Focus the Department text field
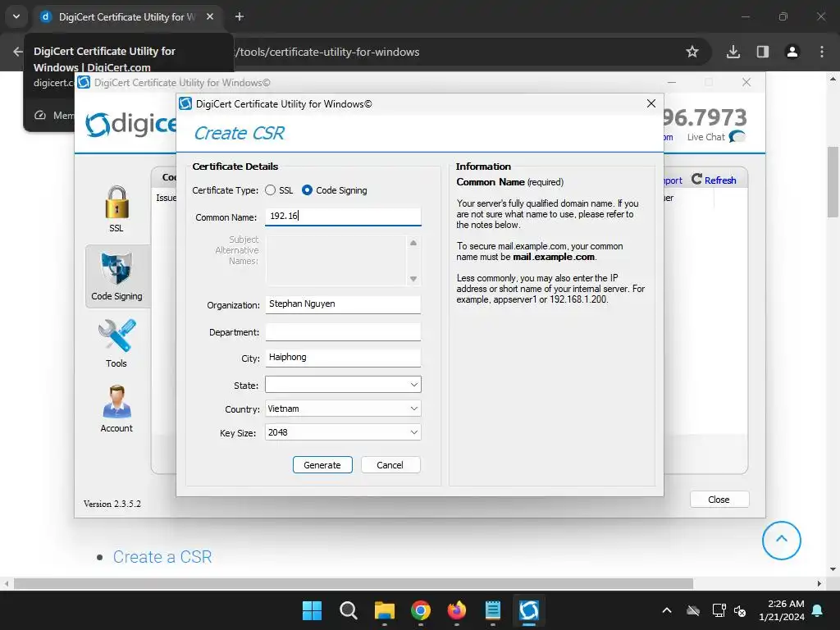The height and width of the screenshot is (630, 840). click(343, 331)
